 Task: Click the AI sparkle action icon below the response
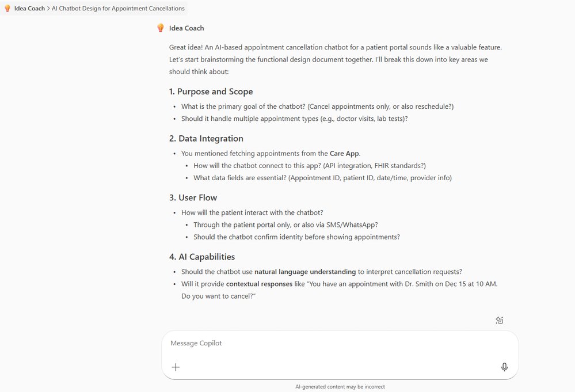(x=499, y=320)
